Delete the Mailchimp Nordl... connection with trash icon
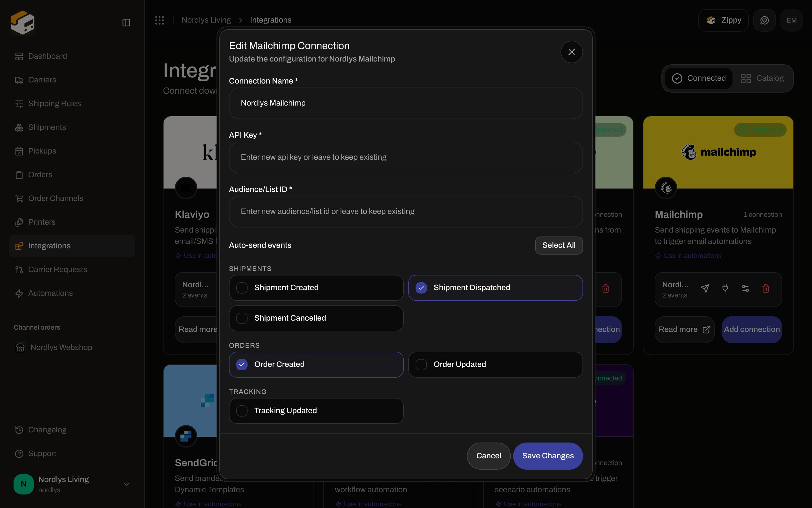This screenshot has height=508, width=812. pos(766,288)
